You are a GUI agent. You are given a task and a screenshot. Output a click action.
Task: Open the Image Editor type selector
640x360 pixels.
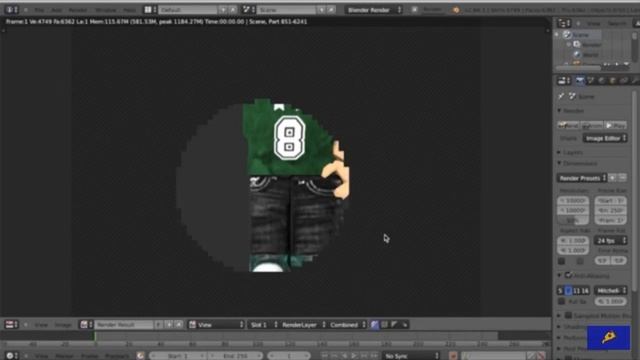click(x=11, y=325)
